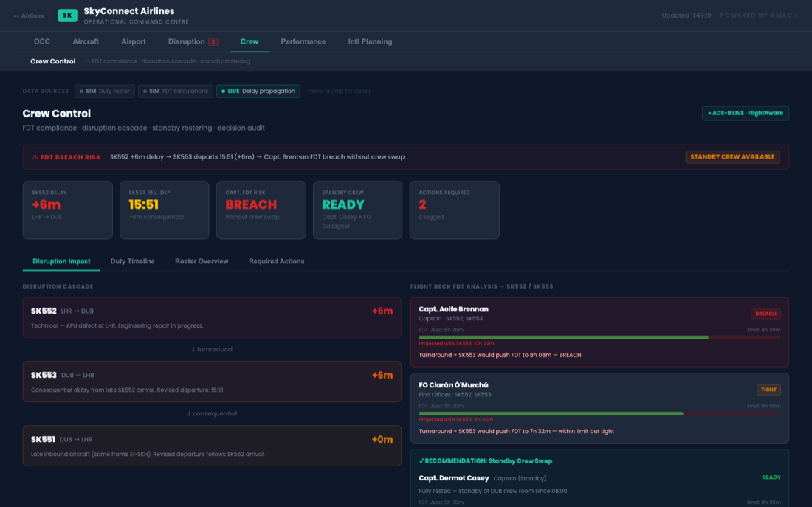This screenshot has height=507, width=812.
Task: Click the Updated 11:49:19 timestamp
Action: coord(687,15)
